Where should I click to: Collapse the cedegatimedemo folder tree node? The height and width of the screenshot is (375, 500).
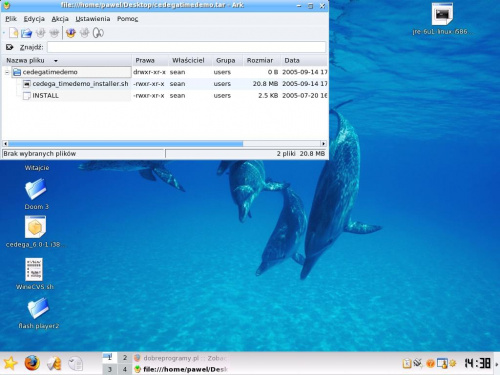7,72
